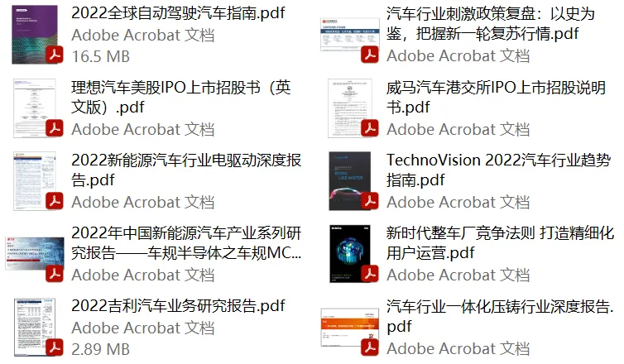The image size is (624, 364).
Task: Click the PDF badge on 2022新能源汽车行业电驱动 thumbnail
Action: [x=55, y=201]
